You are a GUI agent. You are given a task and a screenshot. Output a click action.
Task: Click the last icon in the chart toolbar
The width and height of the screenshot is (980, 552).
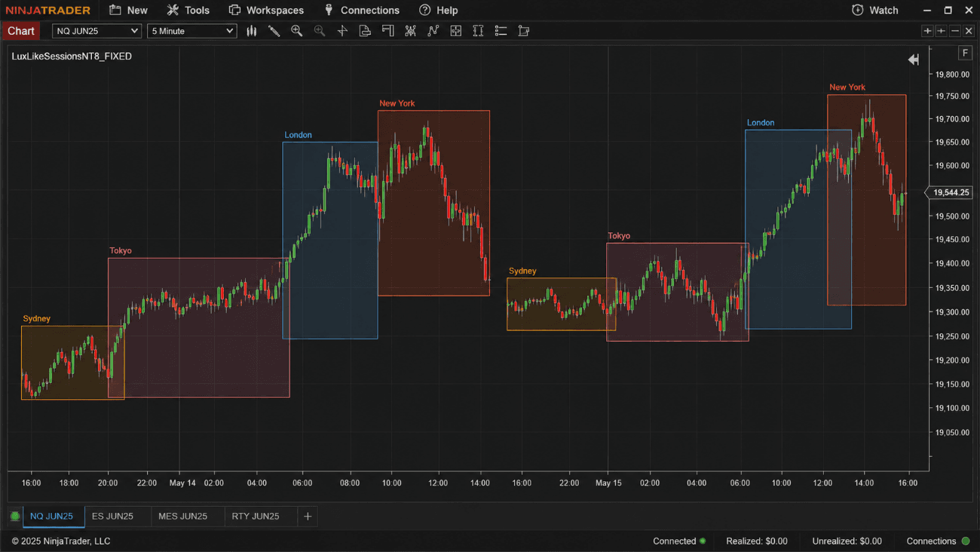(524, 31)
